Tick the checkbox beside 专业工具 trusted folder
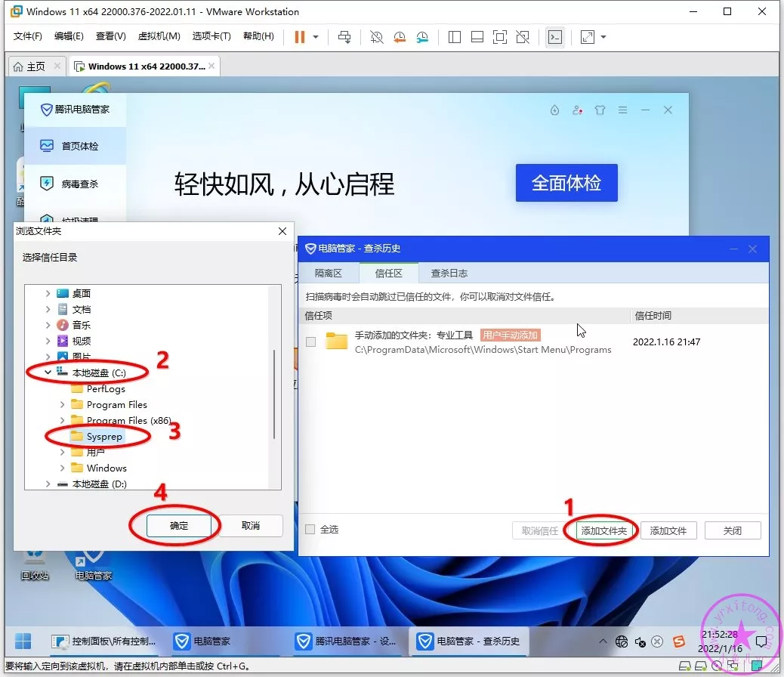The height and width of the screenshot is (677, 784). tap(310, 342)
